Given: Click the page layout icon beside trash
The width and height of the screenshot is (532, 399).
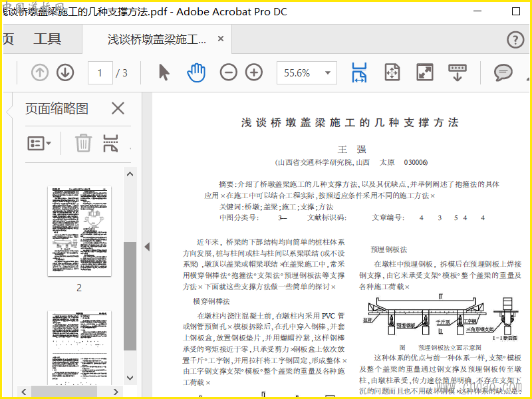Looking at the screenshot, I should 110,143.
